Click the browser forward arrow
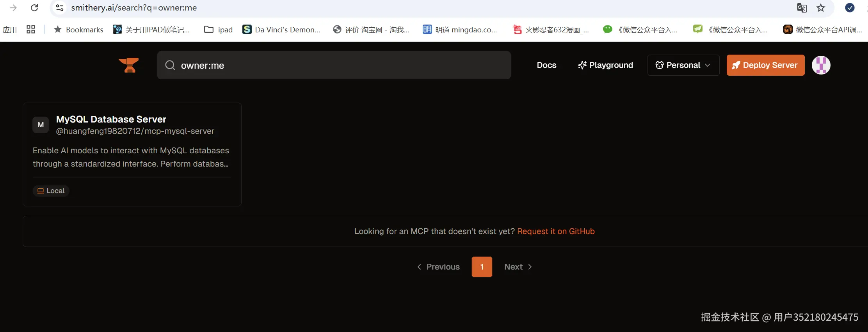The height and width of the screenshot is (332, 868). tap(13, 8)
